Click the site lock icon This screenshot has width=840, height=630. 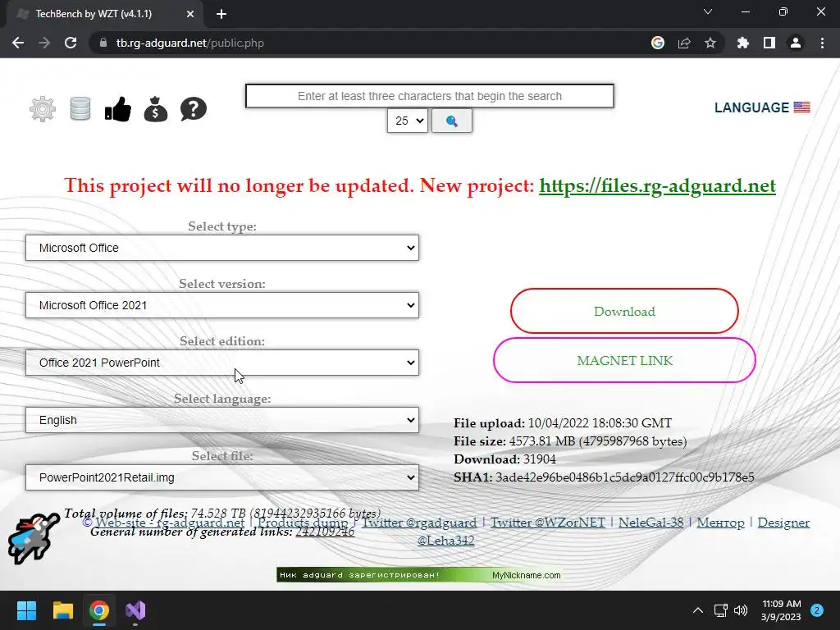103,43
